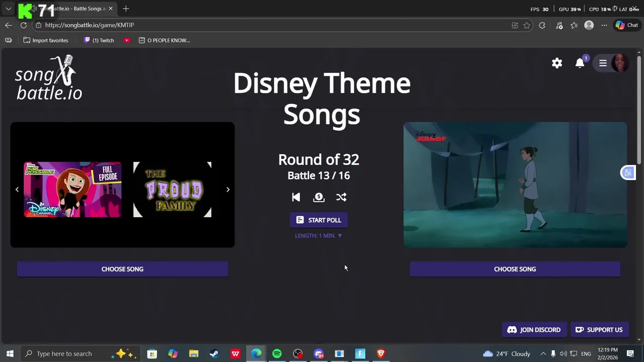Click the vertical tabs icon left of Import favorites
The width and height of the screenshot is (644, 362).
coord(8,40)
